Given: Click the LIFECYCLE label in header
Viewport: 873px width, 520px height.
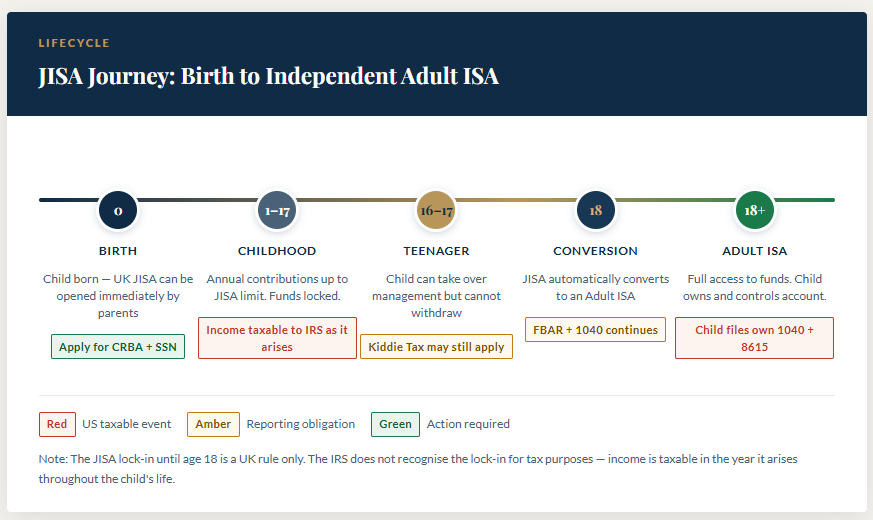Looking at the screenshot, I should click(74, 43).
